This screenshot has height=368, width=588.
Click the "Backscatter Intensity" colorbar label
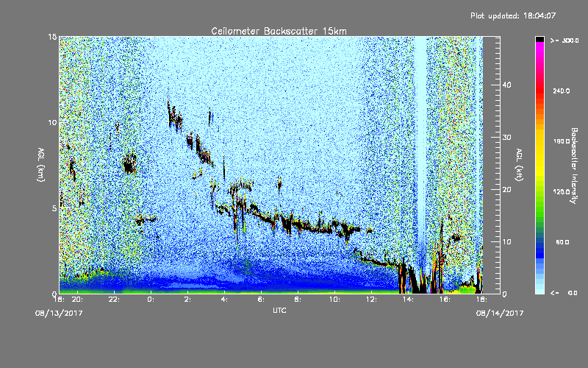574,166
